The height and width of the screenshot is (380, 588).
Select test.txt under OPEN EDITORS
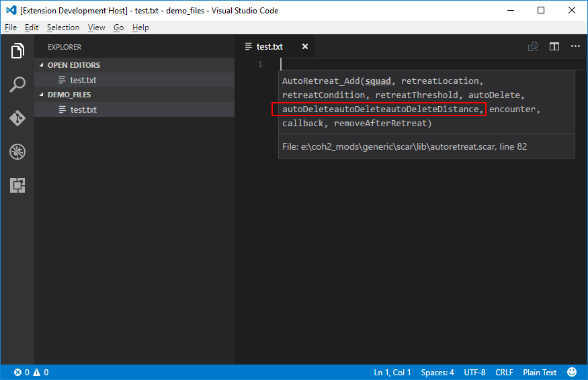[x=134, y=80]
